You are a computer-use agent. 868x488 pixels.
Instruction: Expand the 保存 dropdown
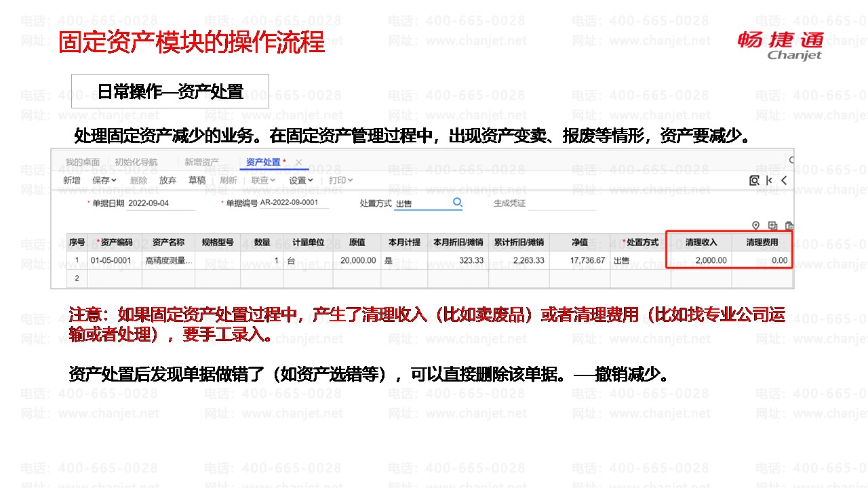pyautogui.click(x=105, y=180)
